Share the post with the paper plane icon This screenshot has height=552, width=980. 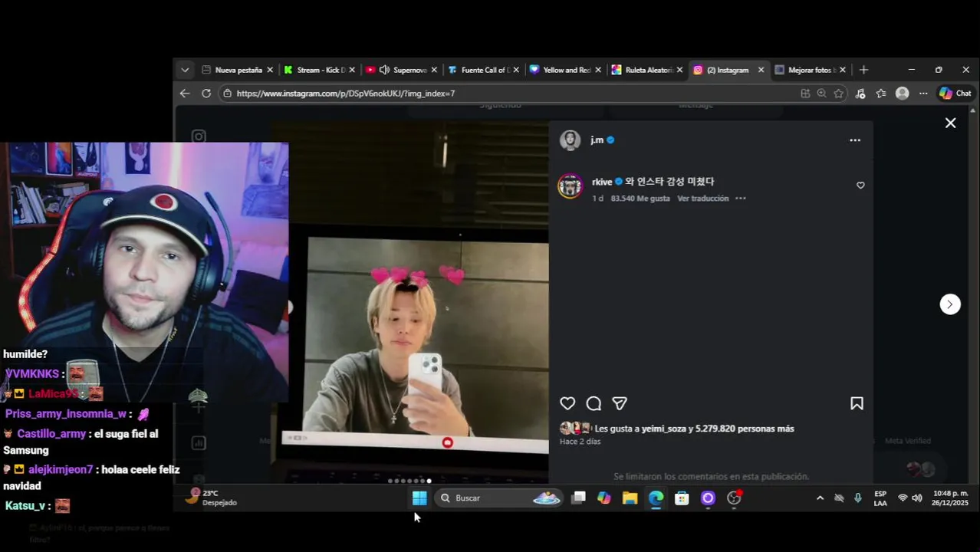(x=620, y=403)
